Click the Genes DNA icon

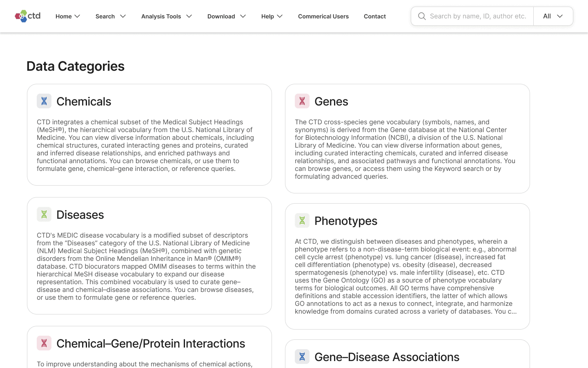302,101
